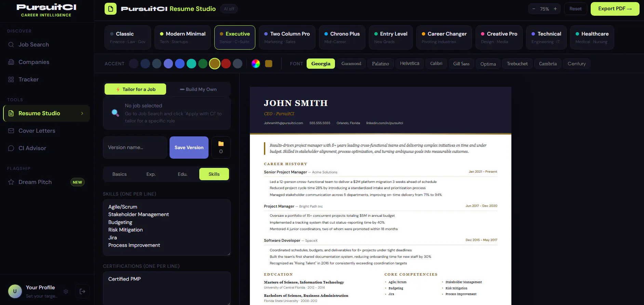644x305 pixels.
Task: Pick the teal accent color swatch
Action: 191,64
